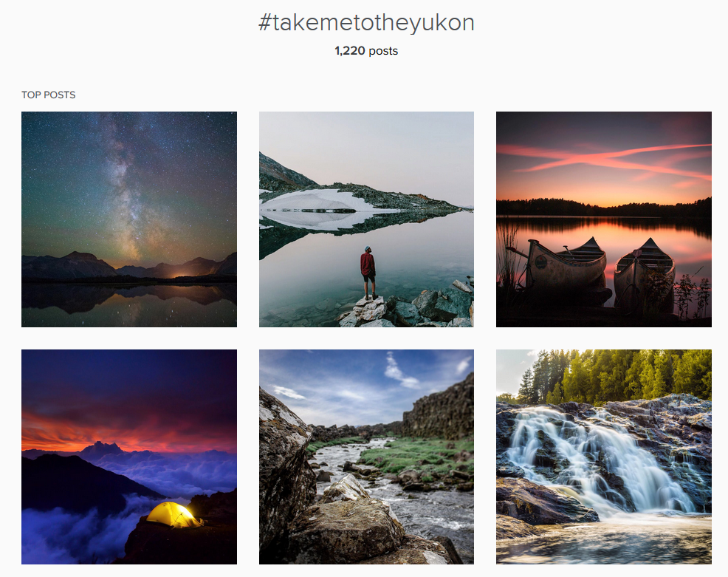
Task: Open the photo of man standing by lake
Action: click(366, 219)
